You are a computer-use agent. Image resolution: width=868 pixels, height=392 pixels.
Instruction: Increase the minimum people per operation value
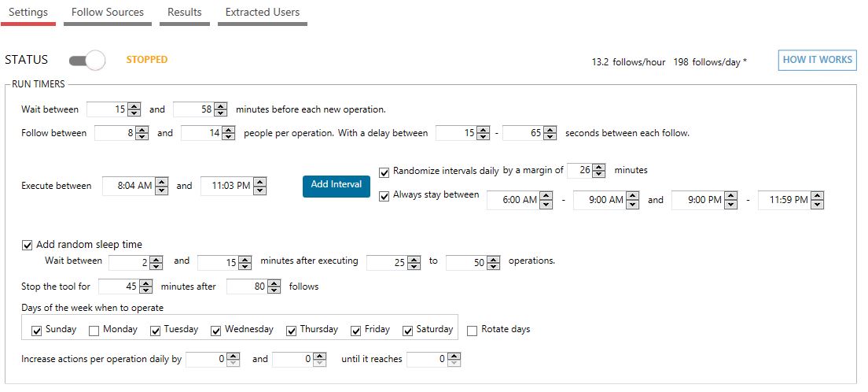click(142, 131)
